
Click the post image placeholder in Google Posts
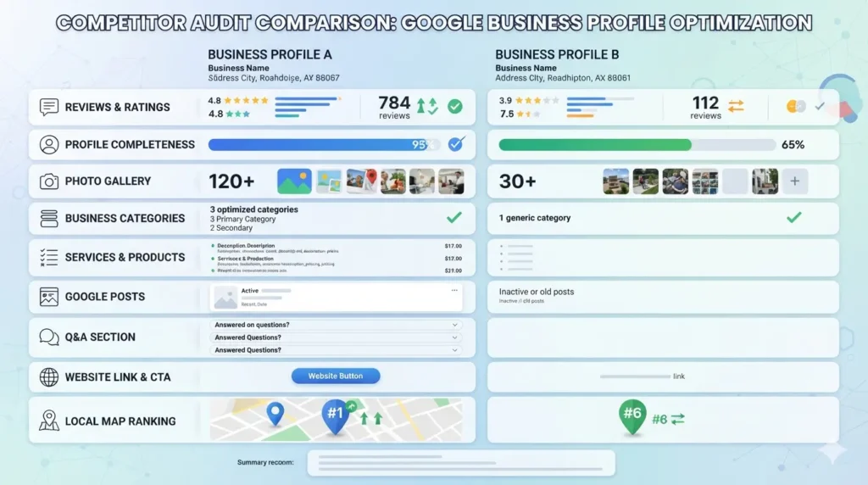coord(225,298)
